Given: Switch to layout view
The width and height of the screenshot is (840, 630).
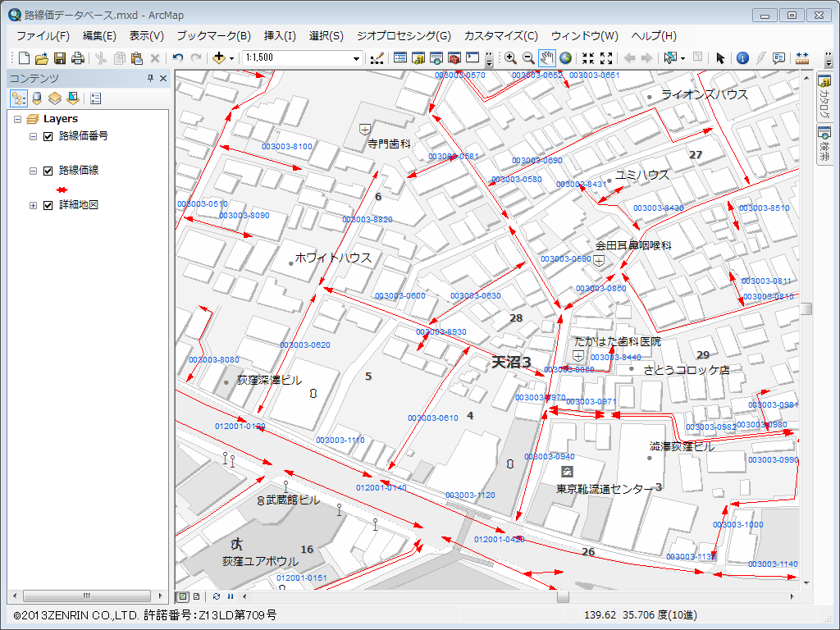Looking at the screenshot, I should [197, 596].
